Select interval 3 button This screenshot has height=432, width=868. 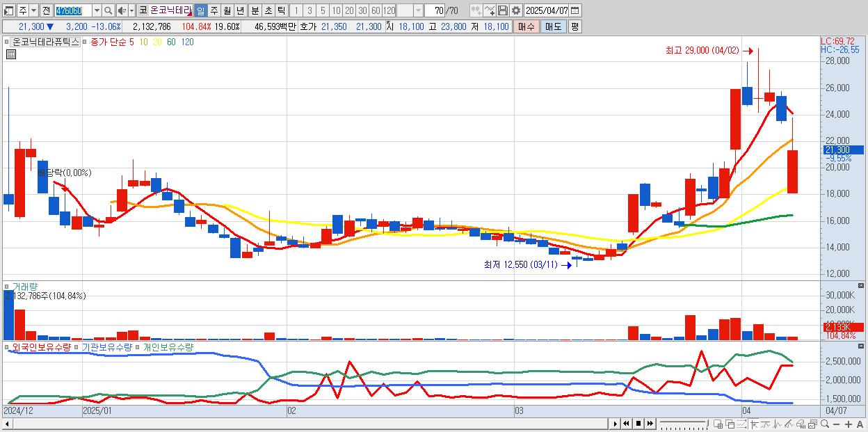click(310, 10)
